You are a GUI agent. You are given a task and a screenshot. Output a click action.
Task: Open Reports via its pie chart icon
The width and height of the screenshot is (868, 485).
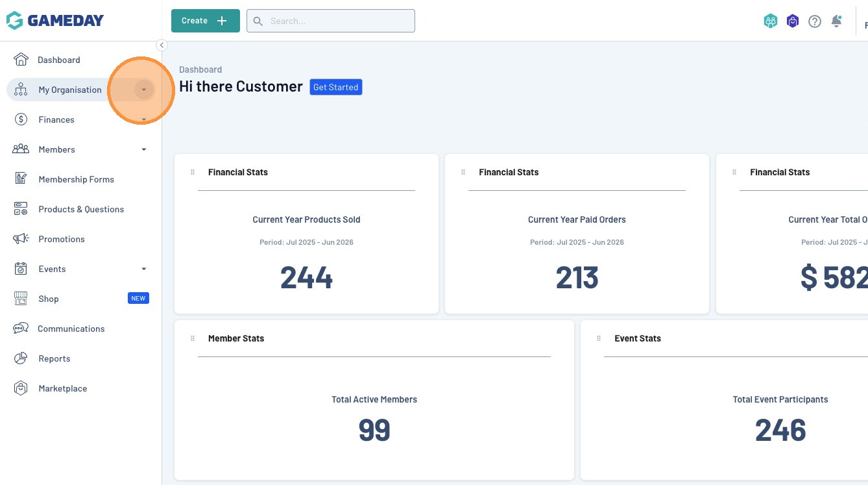click(x=21, y=358)
